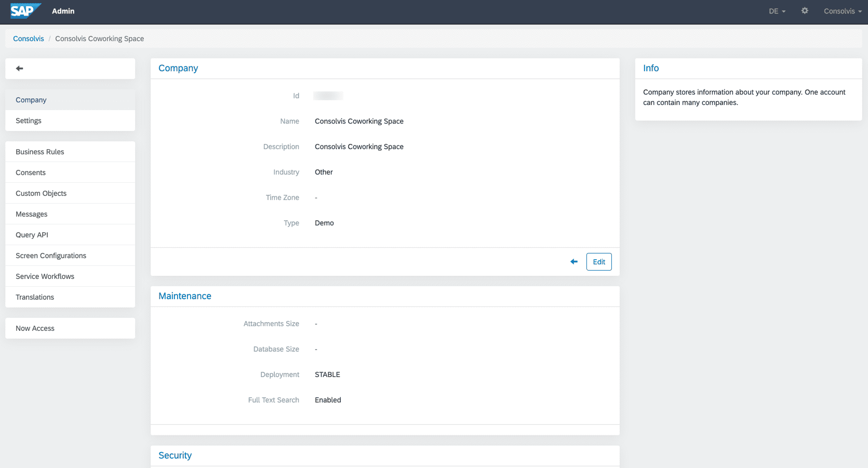Open Settings in the sidebar
This screenshot has width=868, height=468.
(x=70, y=121)
